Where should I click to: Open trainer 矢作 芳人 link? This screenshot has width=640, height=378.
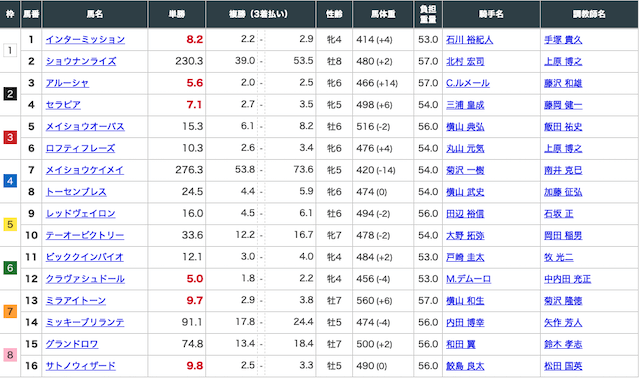(x=563, y=322)
